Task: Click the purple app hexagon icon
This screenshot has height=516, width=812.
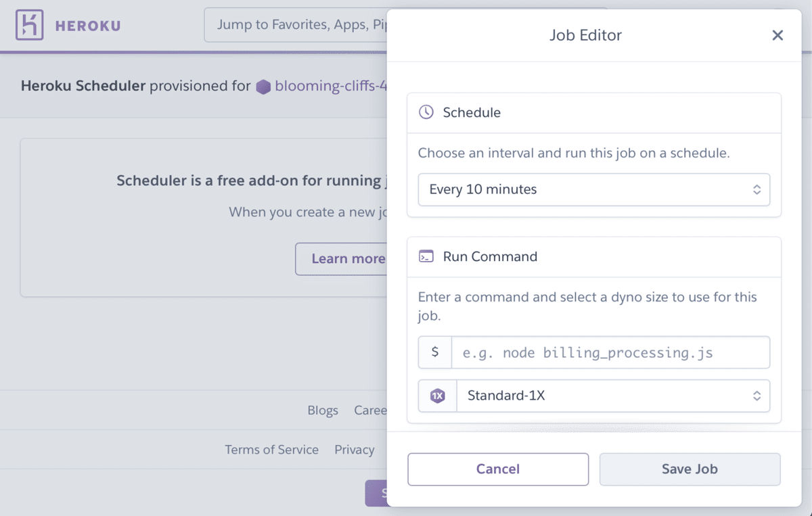Action: [263, 87]
